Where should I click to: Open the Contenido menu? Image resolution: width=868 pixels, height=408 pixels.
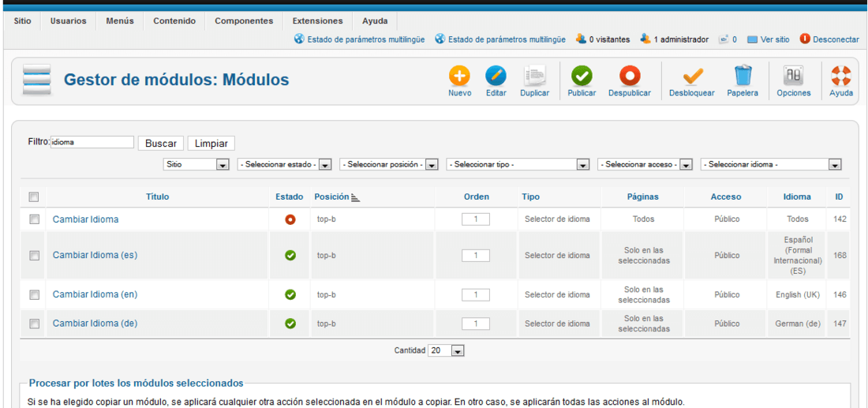(174, 21)
